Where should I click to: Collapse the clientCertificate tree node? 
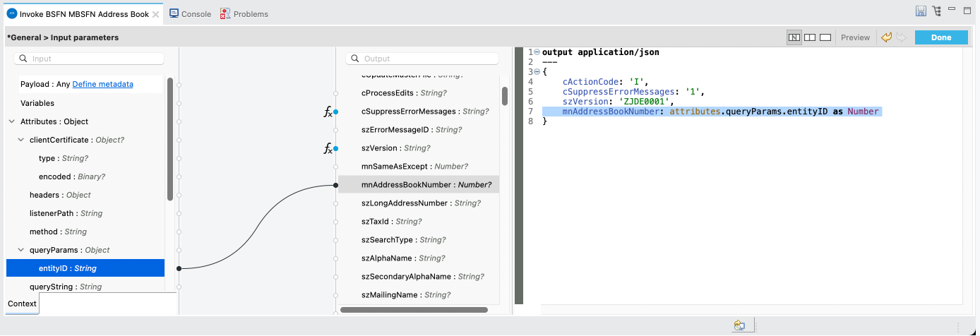point(21,140)
